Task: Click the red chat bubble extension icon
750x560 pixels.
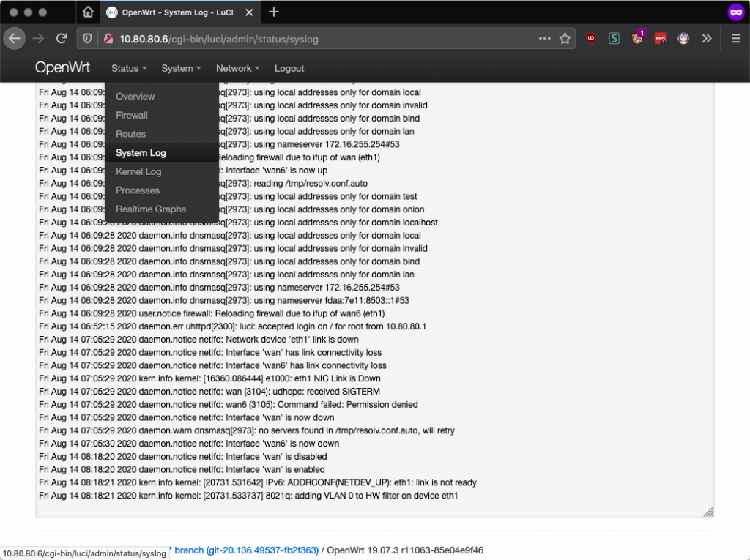Action: (x=661, y=39)
